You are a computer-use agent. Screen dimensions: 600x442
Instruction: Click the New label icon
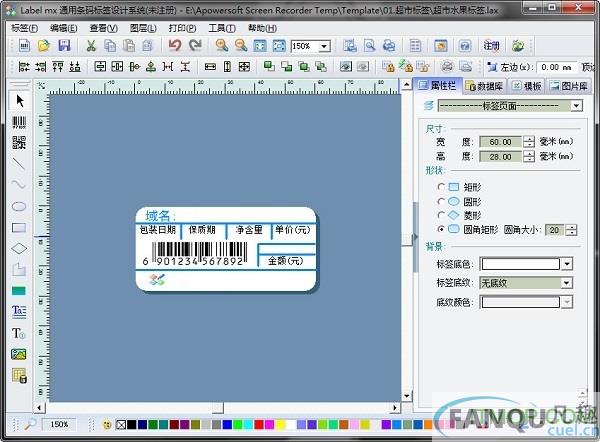24,46
